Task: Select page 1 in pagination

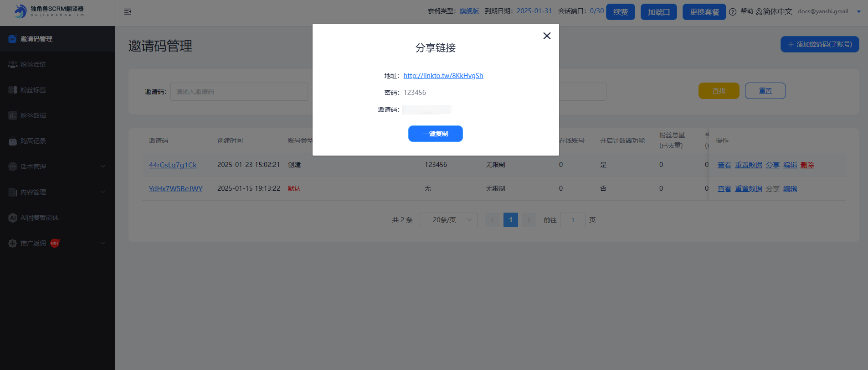Action: pos(510,220)
